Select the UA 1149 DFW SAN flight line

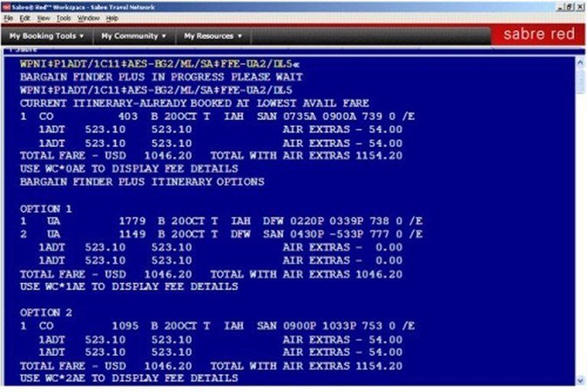click(x=221, y=235)
